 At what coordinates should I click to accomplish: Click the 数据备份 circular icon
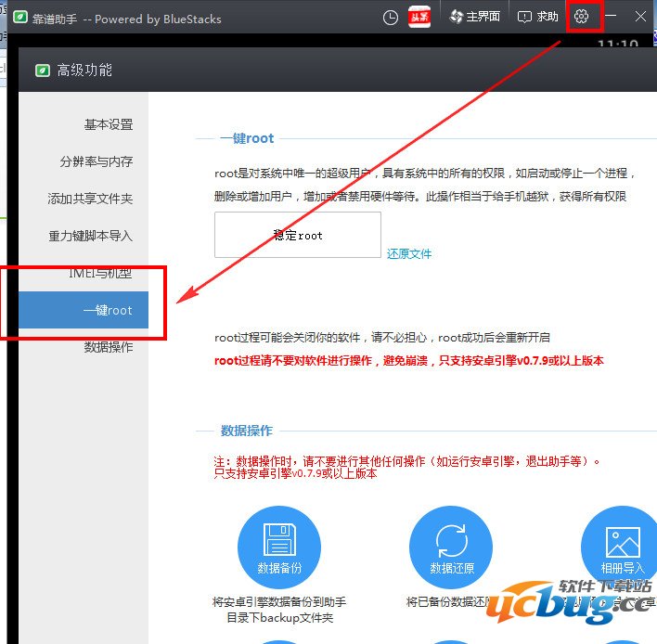point(279,547)
